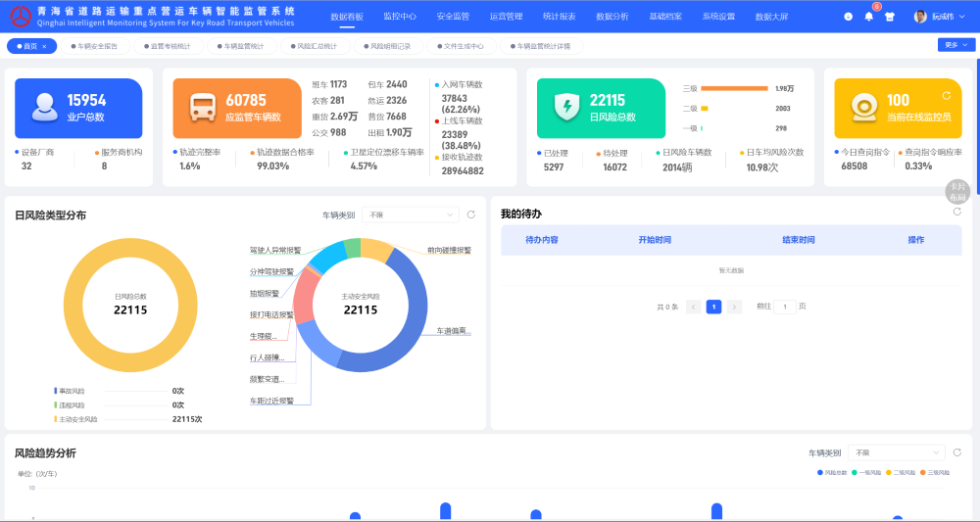Open 车辆类别 dropdown in 日风险类型分布
This screenshot has width=980, height=522.
[x=410, y=214]
